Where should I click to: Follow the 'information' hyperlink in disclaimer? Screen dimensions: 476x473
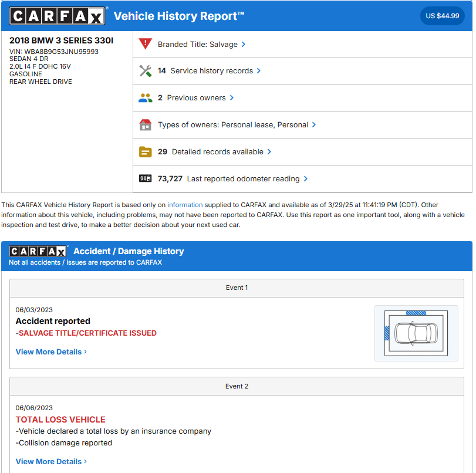click(185, 205)
